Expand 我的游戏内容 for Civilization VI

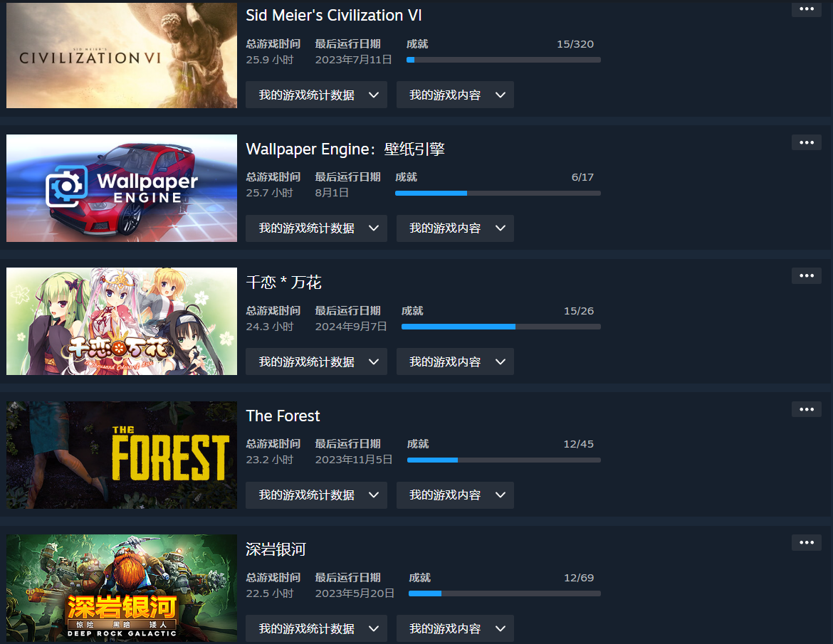click(455, 95)
